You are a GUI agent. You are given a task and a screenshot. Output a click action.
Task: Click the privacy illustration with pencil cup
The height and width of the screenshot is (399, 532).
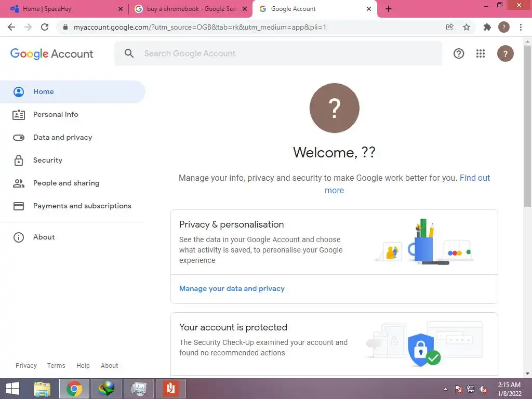click(x=424, y=242)
